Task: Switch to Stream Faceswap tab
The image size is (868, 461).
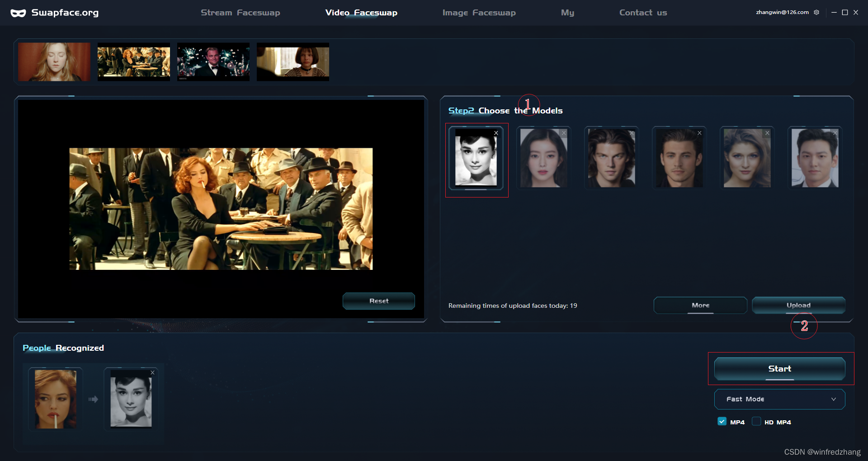Action: [241, 13]
